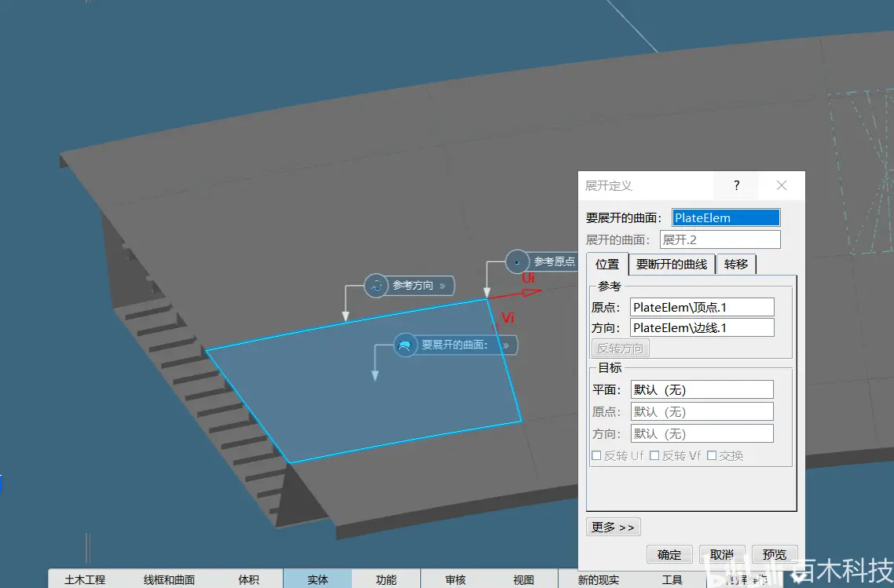Viewport: 894px width, 588px height.
Task: Expand the 参考方向 label chevron
Action: point(442,286)
